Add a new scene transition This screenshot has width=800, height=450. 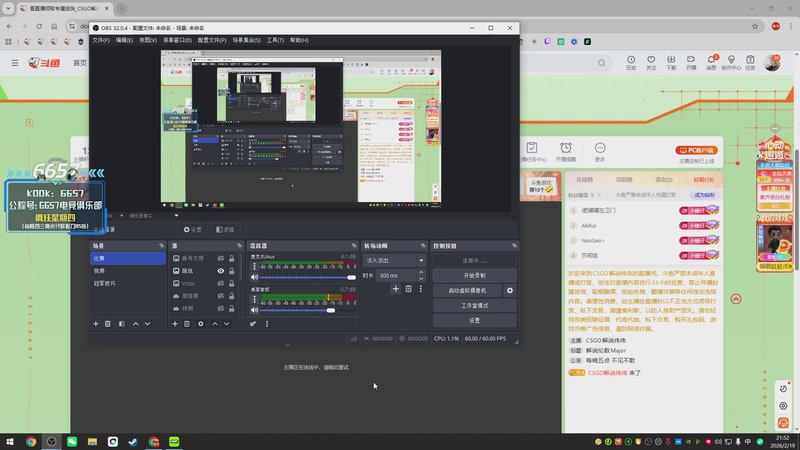395,289
